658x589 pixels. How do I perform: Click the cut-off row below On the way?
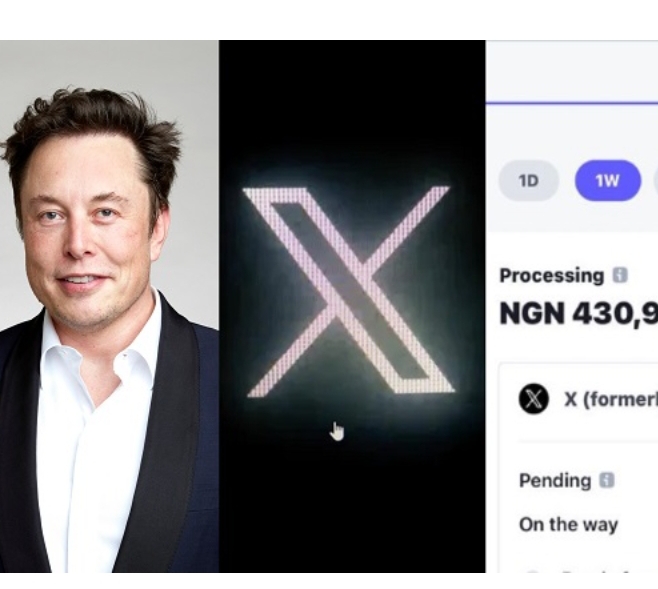pos(588,571)
